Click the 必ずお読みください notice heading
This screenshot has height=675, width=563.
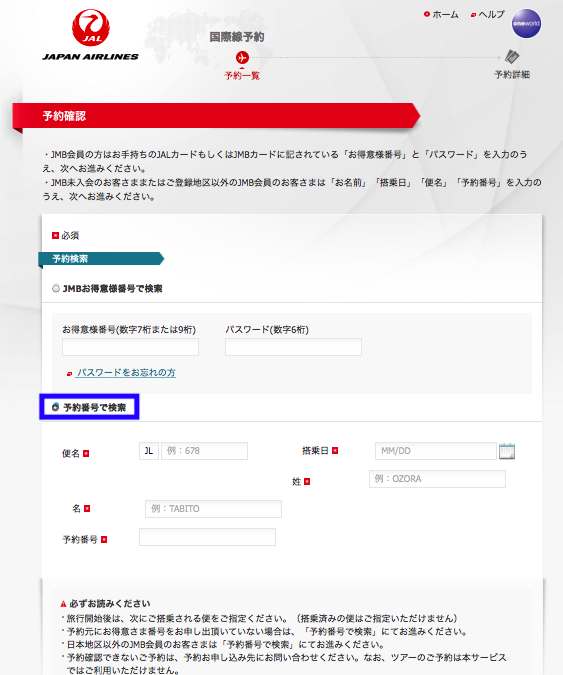click(x=110, y=604)
